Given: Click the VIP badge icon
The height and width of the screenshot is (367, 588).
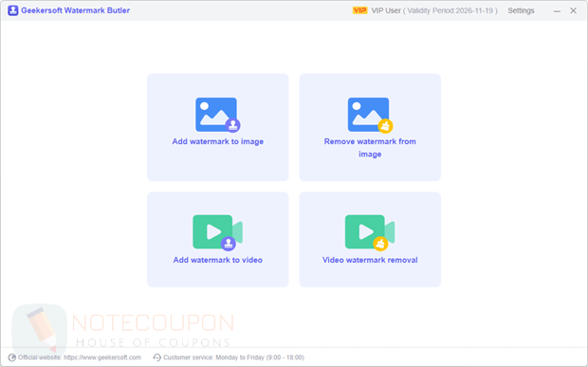Looking at the screenshot, I should (359, 10).
